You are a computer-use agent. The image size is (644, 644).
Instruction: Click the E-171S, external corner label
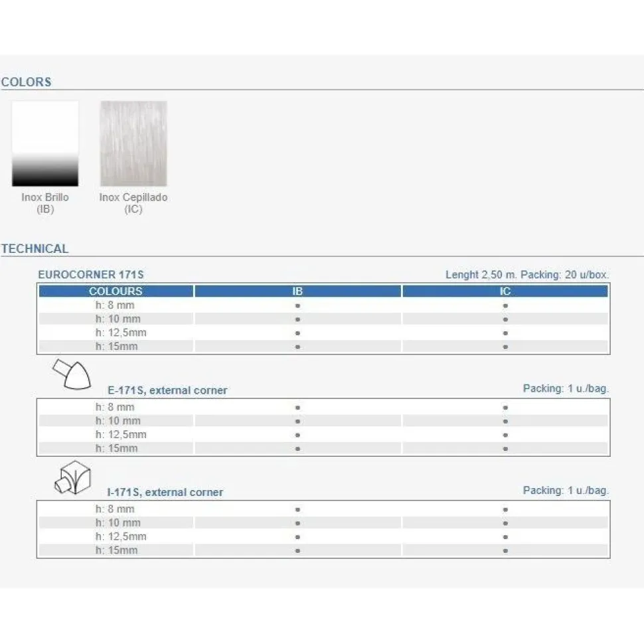(x=167, y=390)
